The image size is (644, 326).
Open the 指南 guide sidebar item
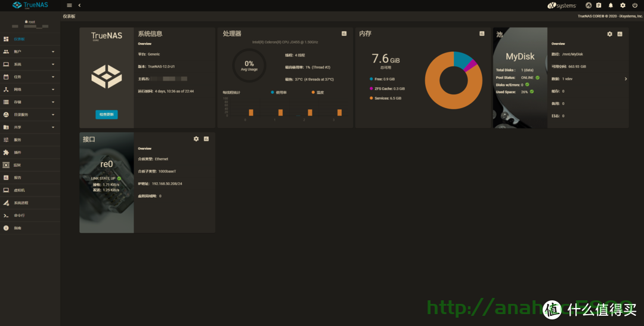pyautogui.click(x=30, y=227)
